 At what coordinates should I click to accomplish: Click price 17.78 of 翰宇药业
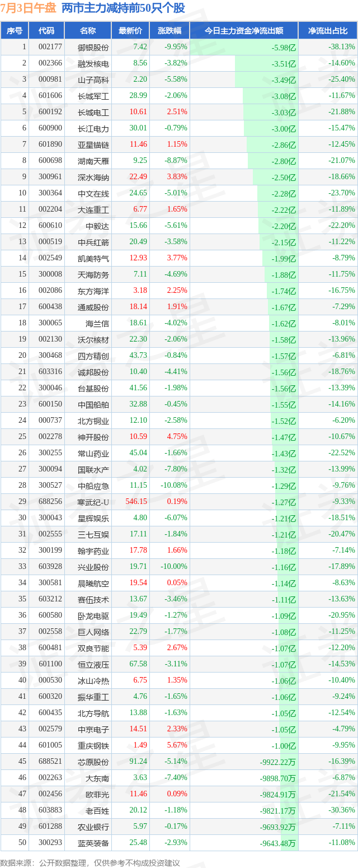(x=138, y=550)
